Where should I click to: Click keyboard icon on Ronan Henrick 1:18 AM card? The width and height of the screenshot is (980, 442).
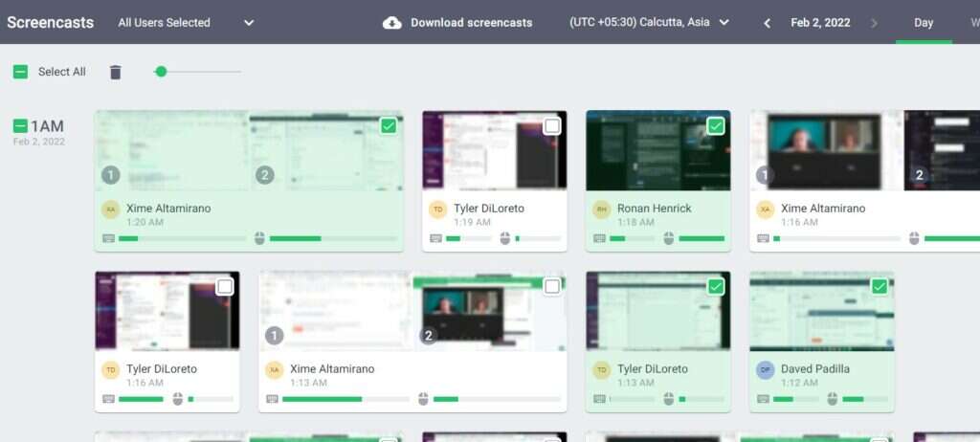click(600, 238)
